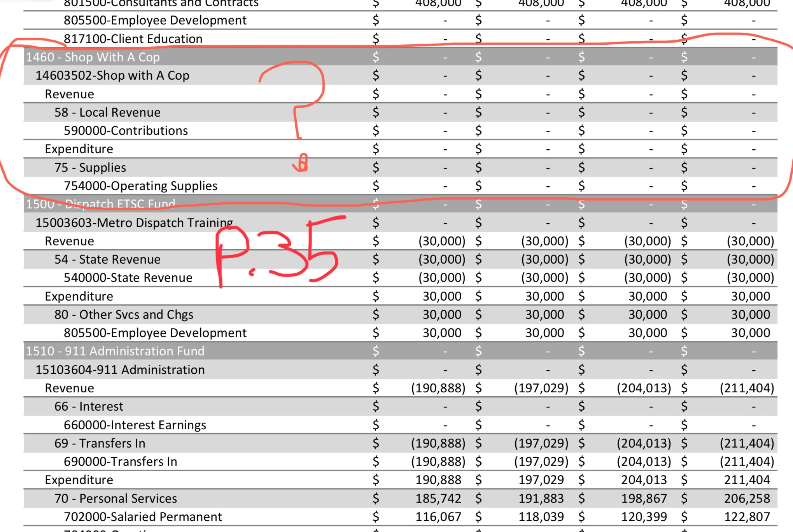This screenshot has height=532, width=793.
Task: Click the '15103604-911 Administration' row label
Action: [x=120, y=370]
